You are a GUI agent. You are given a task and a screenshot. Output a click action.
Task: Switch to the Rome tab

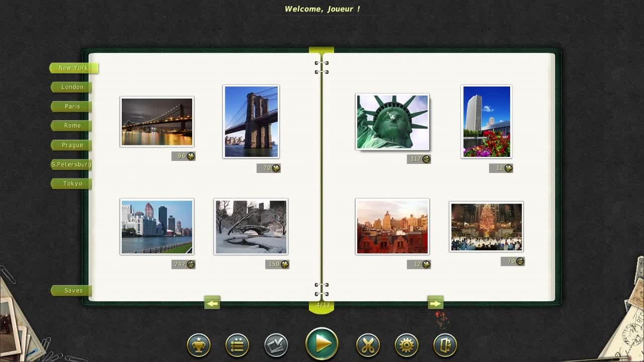[x=72, y=126]
